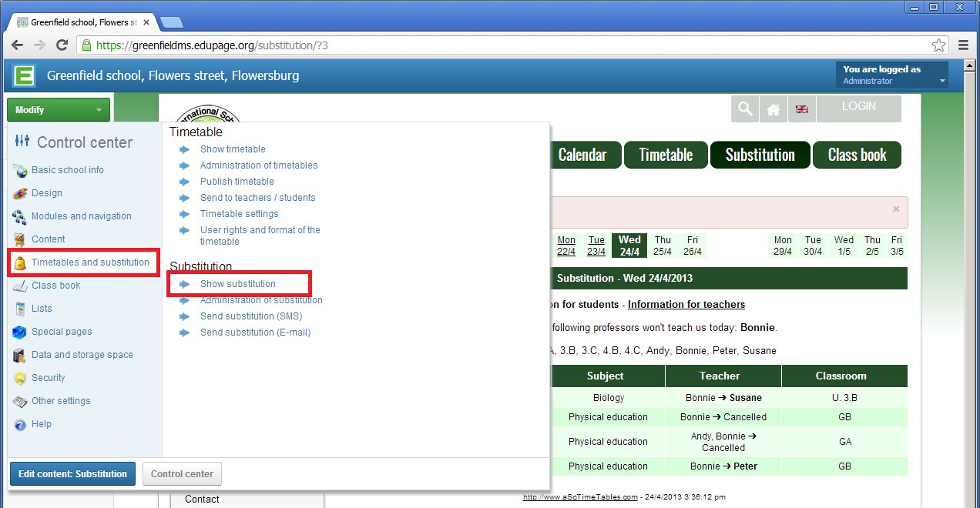
Task: Open the Modify dropdown button
Action: [59, 110]
